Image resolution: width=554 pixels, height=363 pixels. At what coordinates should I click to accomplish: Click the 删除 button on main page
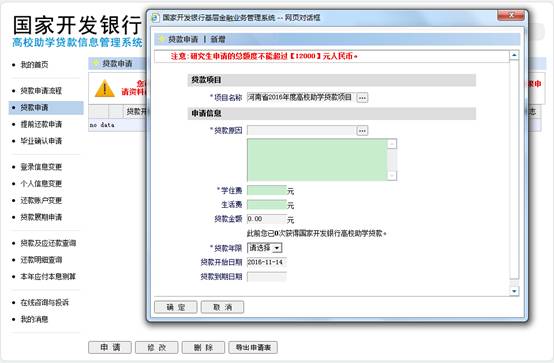(x=203, y=347)
